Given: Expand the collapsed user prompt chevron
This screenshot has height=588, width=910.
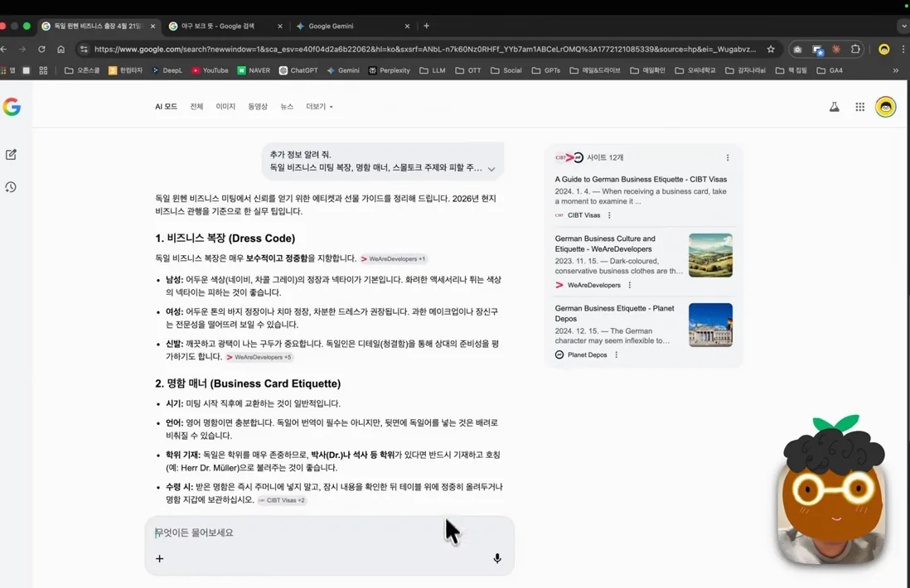Looking at the screenshot, I should (491, 169).
